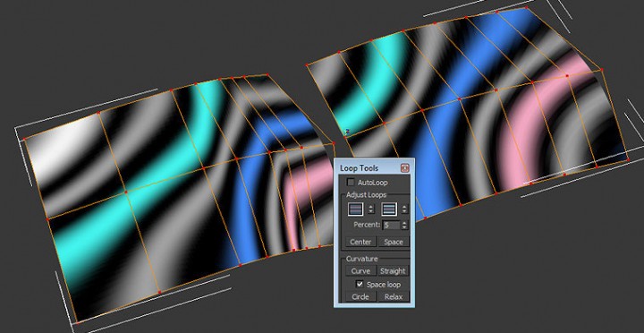Click the second Adjust Loops icon button
Viewport: 644px width, 333px height.
pyautogui.click(x=389, y=209)
